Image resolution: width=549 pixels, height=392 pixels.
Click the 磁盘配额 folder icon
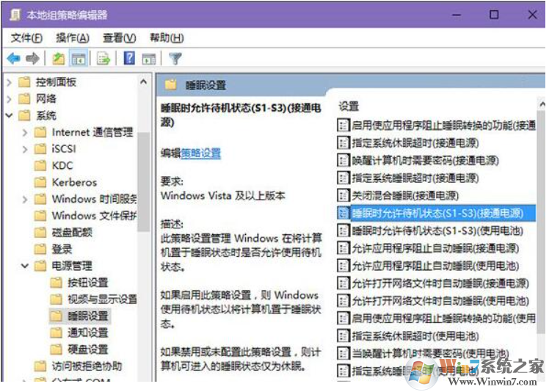coord(40,232)
